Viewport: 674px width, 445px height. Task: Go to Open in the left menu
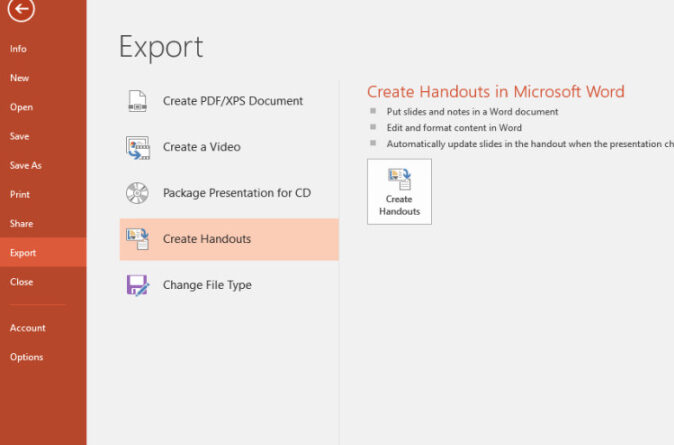pos(21,107)
